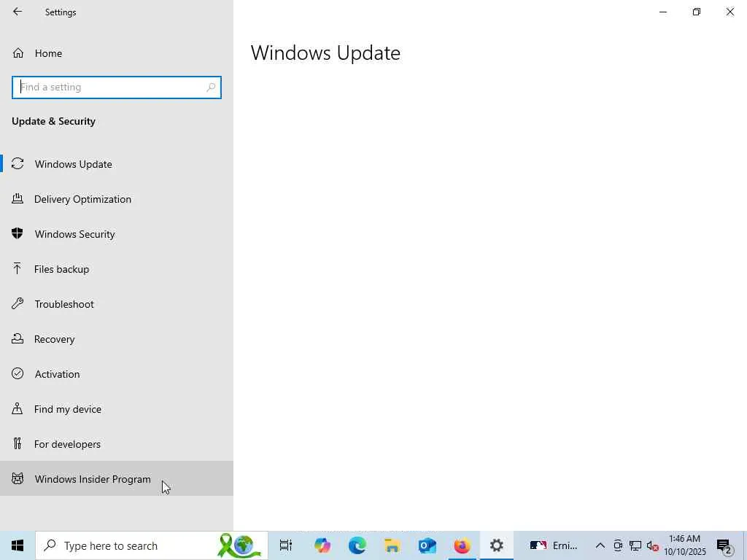Screen dimensions: 747x560
Task: Minimize the Settings window
Action: [x=662, y=12]
